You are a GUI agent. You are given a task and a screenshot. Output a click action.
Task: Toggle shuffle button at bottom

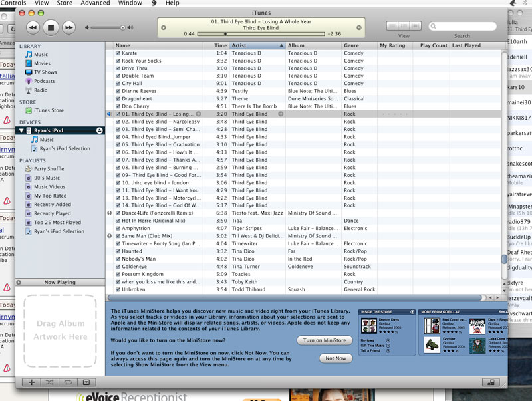click(x=49, y=382)
